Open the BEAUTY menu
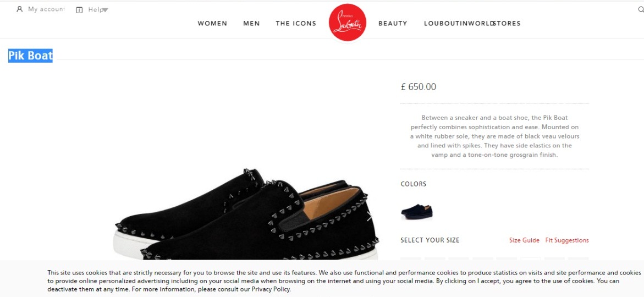 393,24
